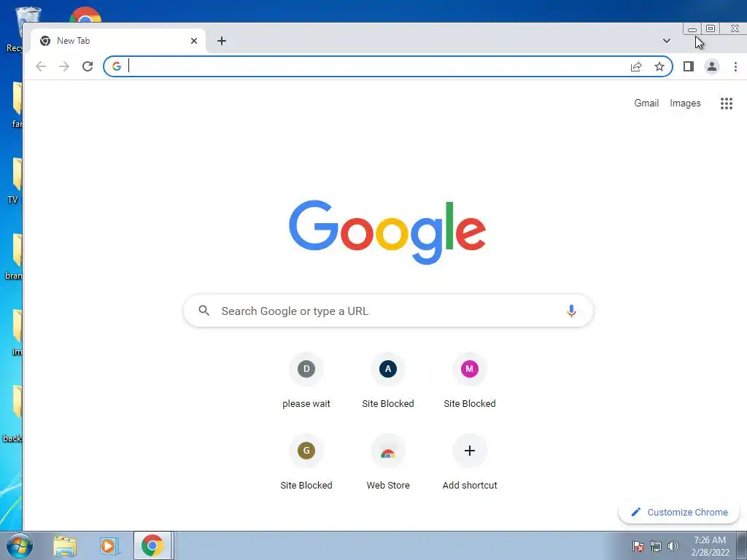The height and width of the screenshot is (560, 747).
Task: Open the 'A' Site Blocked shortcut
Action: (388, 381)
